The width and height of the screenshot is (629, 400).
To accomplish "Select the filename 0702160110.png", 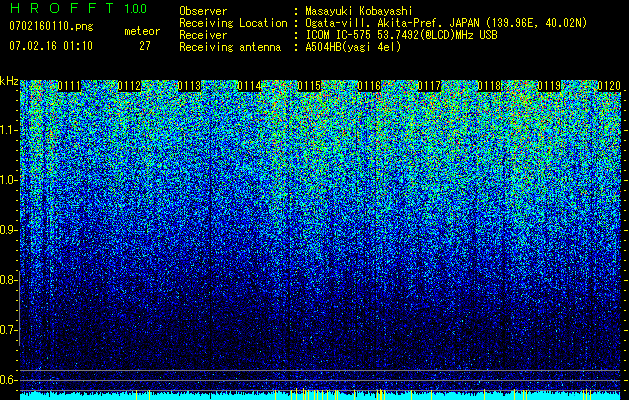I will 51,27.
